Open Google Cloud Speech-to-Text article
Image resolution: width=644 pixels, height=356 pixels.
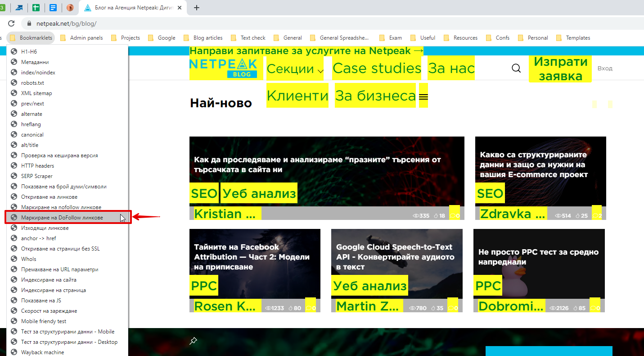(x=395, y=257)
